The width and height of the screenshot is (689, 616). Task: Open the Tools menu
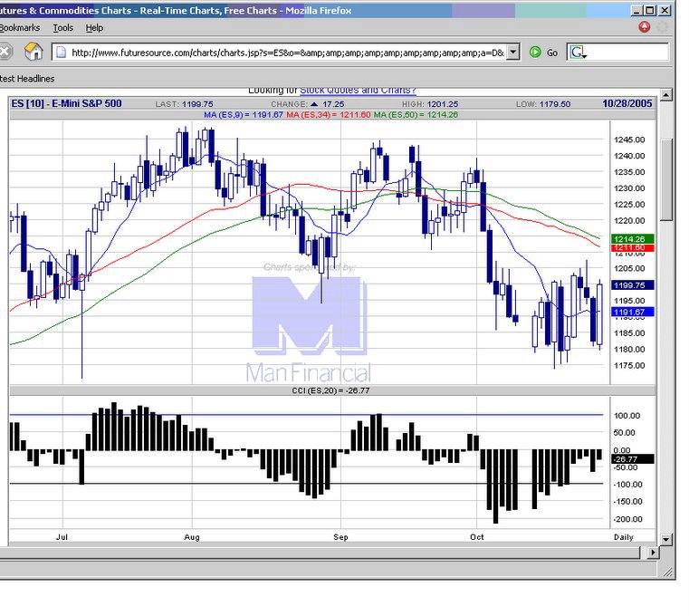(62, 28)
